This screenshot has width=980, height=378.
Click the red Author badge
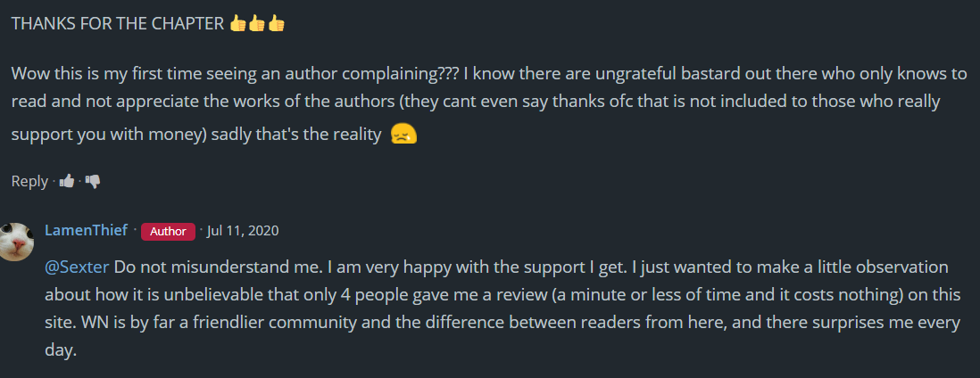click(168, 231)
